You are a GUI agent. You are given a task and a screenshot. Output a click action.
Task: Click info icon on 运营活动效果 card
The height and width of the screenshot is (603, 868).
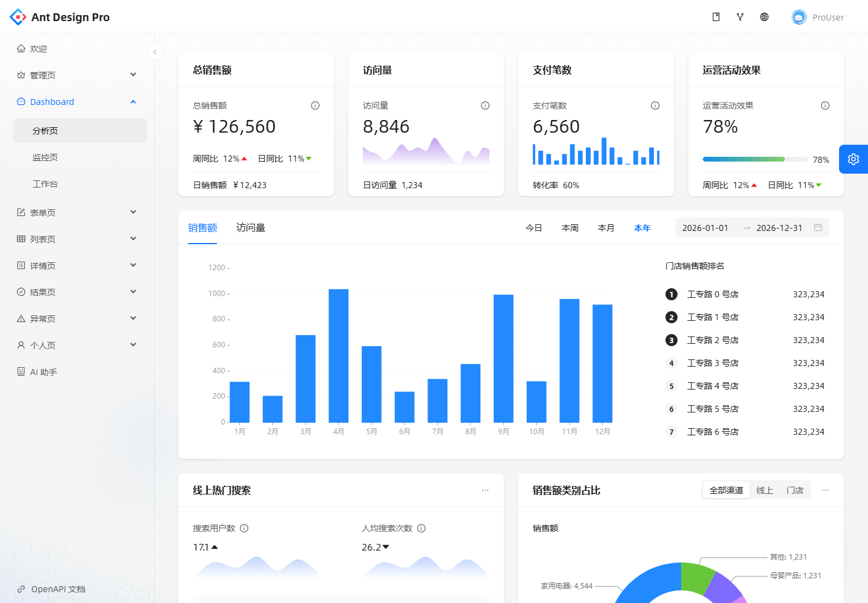(x=825, y=106)
